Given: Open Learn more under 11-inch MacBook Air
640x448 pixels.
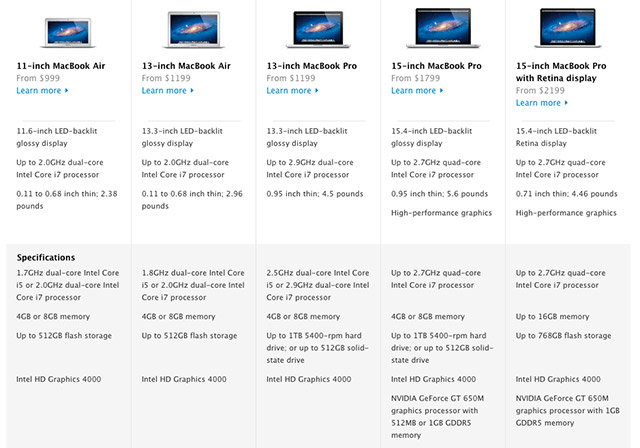Looking at the screenshot, I should tap(38, 91).
